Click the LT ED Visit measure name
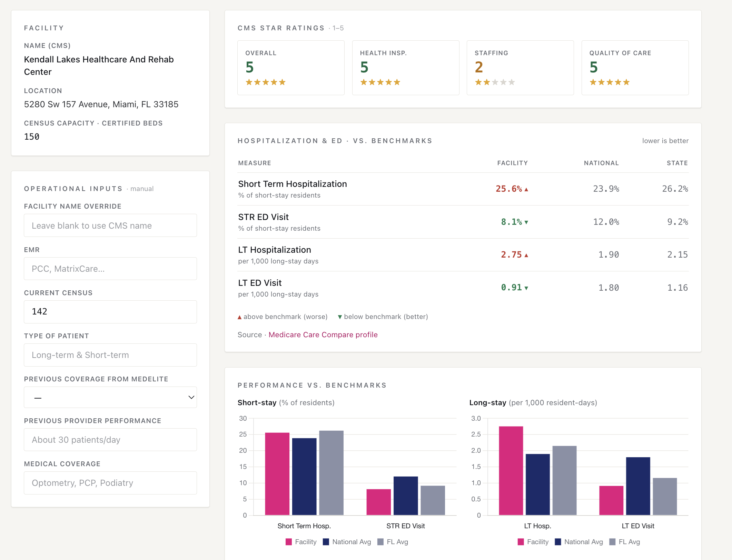This screenshot has width=732, height=560. pyautogui.click(x=260, y=283)
